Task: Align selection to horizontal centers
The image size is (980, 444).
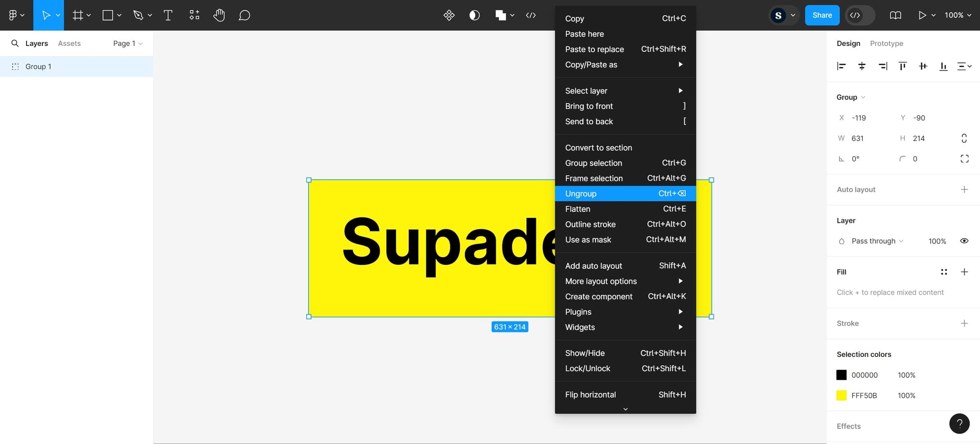Action: click(x=862, y=66)
